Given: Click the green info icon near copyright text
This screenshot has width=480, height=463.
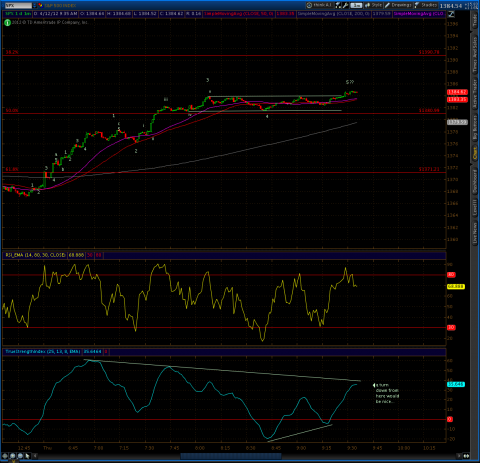Looking at the screenshot, I should [x=7, y=23].
